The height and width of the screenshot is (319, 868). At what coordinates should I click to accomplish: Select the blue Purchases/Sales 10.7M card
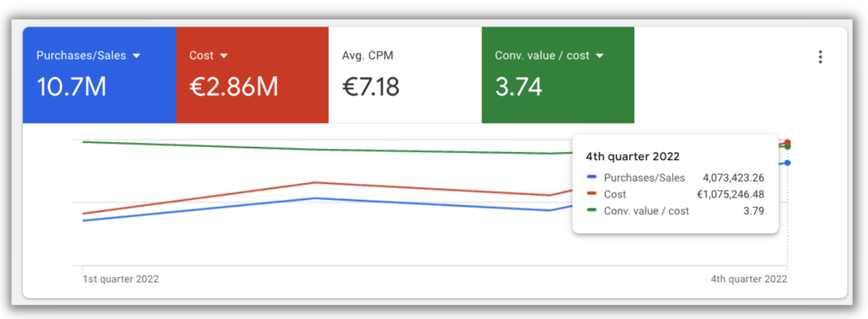coord(99,75)
